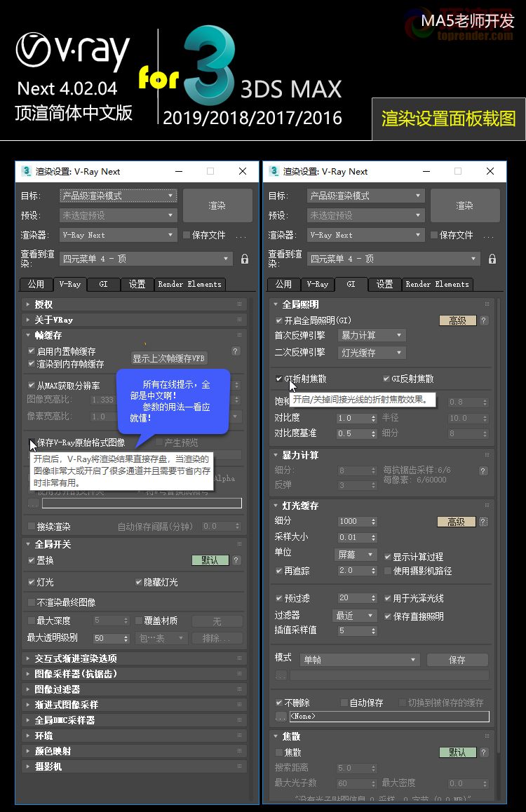Viewport: 526px width, 812px height.
Task: Open Render Elements tab in right window
Action: pos(437,284)
